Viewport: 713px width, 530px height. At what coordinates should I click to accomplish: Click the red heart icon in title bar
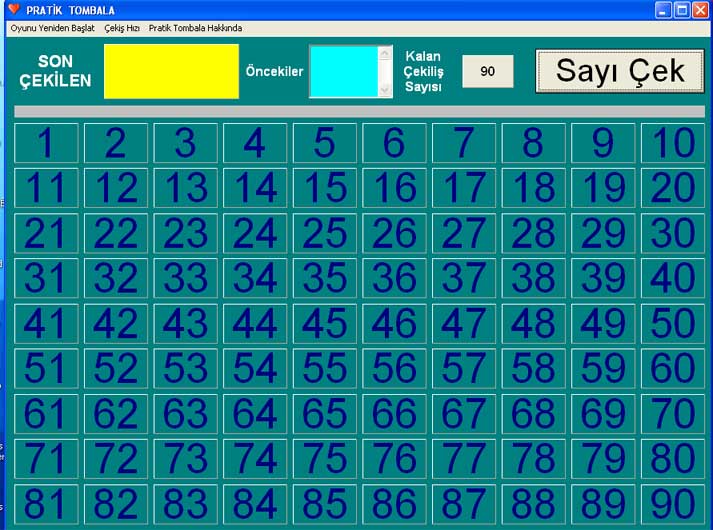14,9
